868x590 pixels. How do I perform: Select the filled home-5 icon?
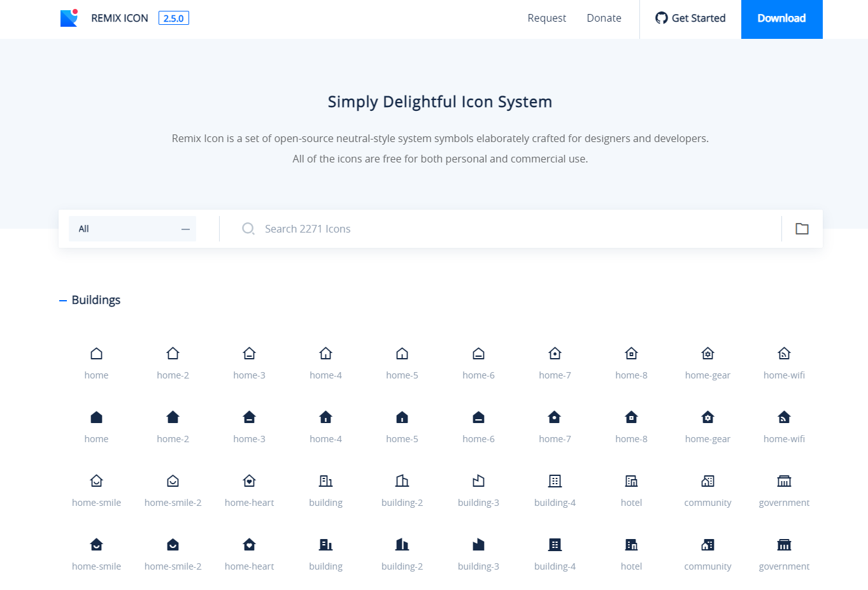click(x=402, y=417)
